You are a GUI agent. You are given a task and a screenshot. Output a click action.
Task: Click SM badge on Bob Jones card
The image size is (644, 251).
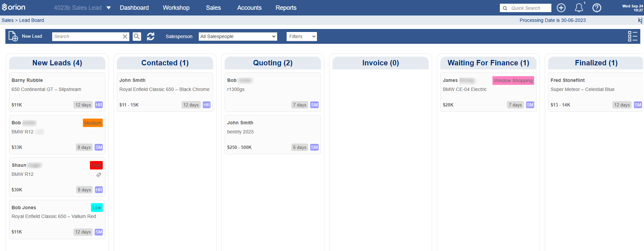click(x=99, y=232)
